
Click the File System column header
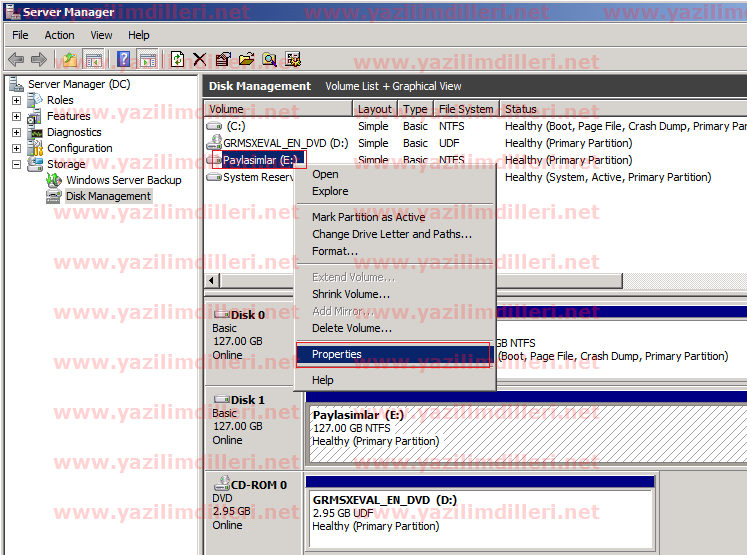pyautogui.click(x=465, y=109)
